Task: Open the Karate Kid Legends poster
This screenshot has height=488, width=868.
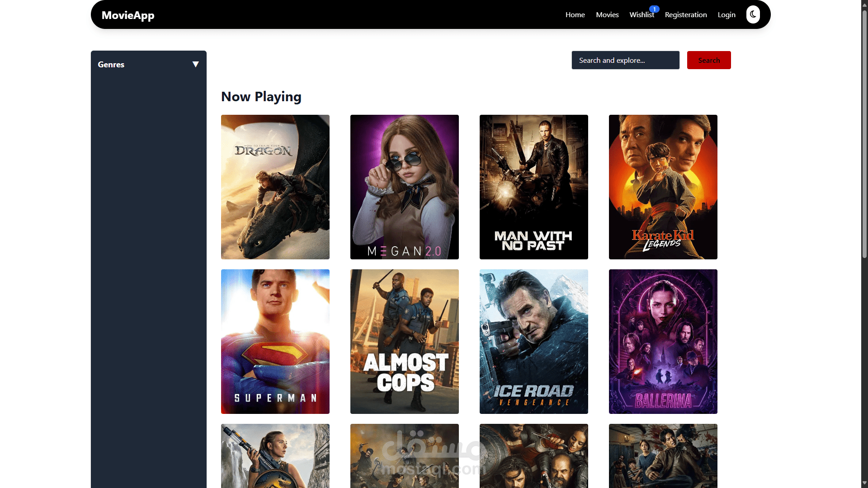Action: pyautogui.click(x=663, y=187)
